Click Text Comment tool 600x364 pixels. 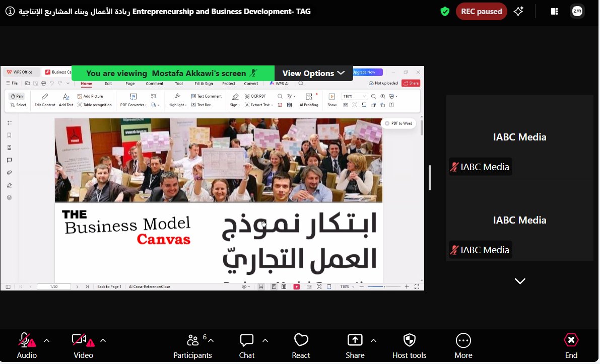207,96
